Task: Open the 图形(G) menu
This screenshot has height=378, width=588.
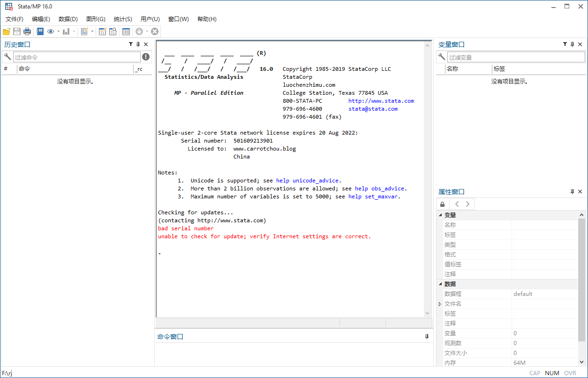Action: 96,19
